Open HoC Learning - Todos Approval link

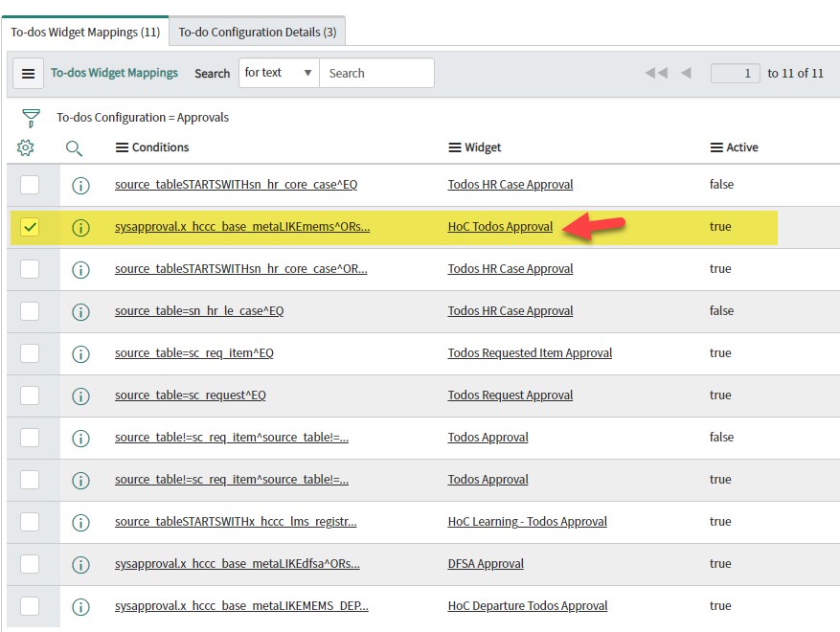(528, 522)
